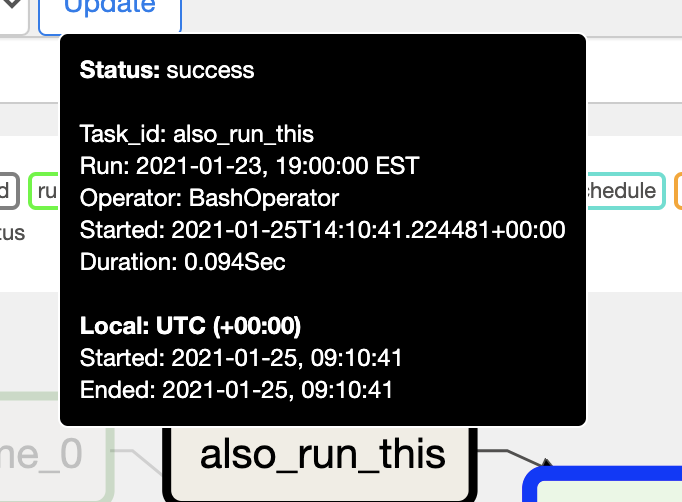
Task: Click the gray-outlined status legend box
Action: [9, 191]
